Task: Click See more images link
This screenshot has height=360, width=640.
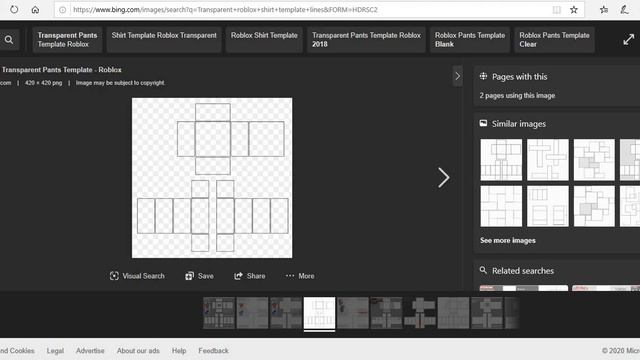Action: 508,240
